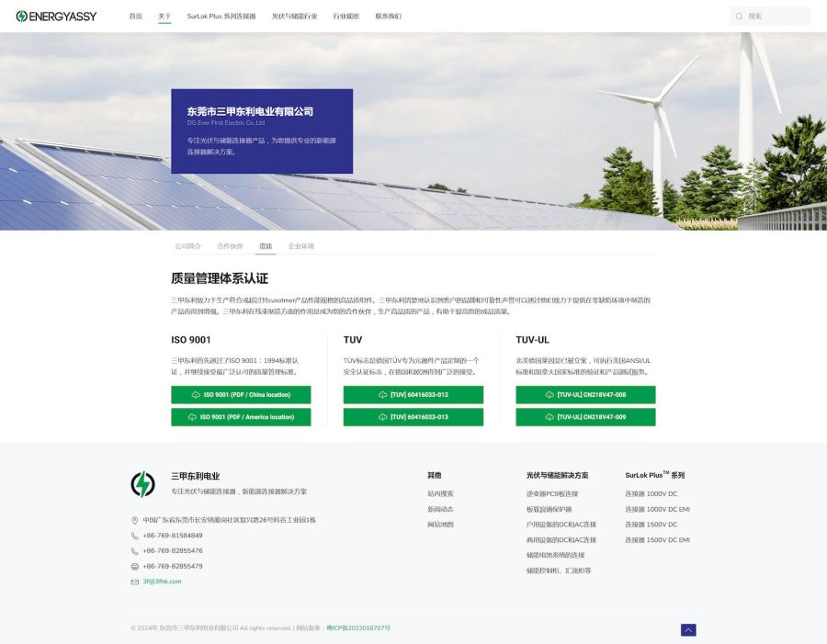Download ISO 9001 PDF for China location

[241, 395]
